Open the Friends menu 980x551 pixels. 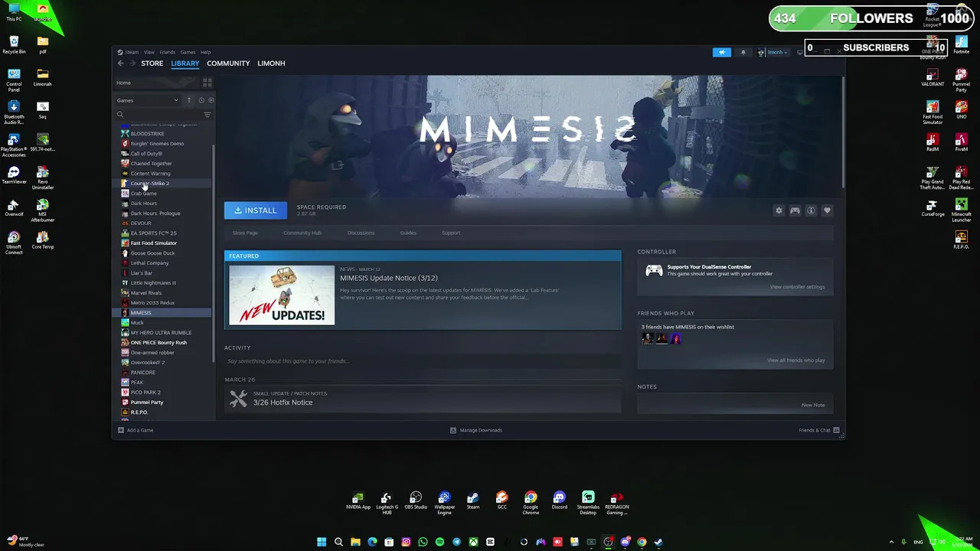tap(167, 52)
